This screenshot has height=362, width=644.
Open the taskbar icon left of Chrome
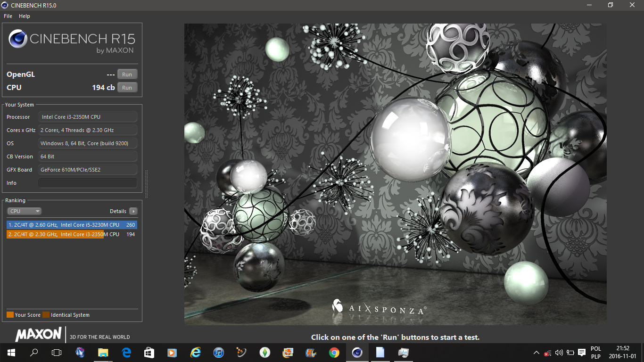point(311,353)
